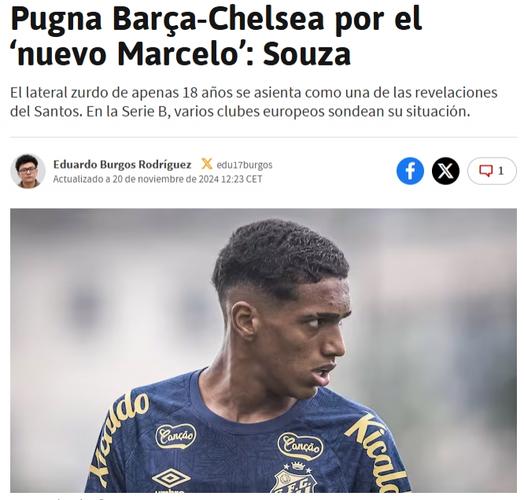
Task: Click the 'Actualizado a 20 de noviembre' timestamp
Action: [x=157, y=179]
